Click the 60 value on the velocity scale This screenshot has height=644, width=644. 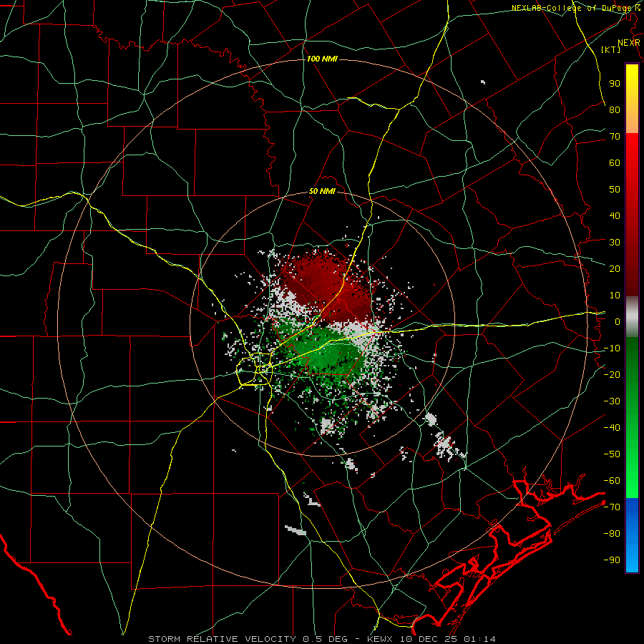tap(615, 162)
